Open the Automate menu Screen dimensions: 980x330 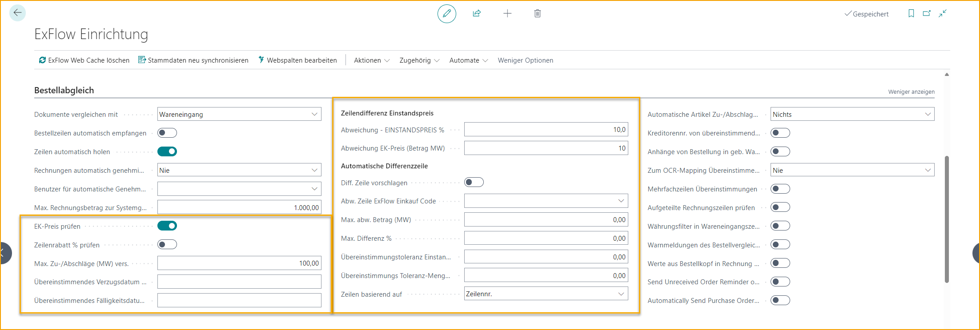pos(469,60)
